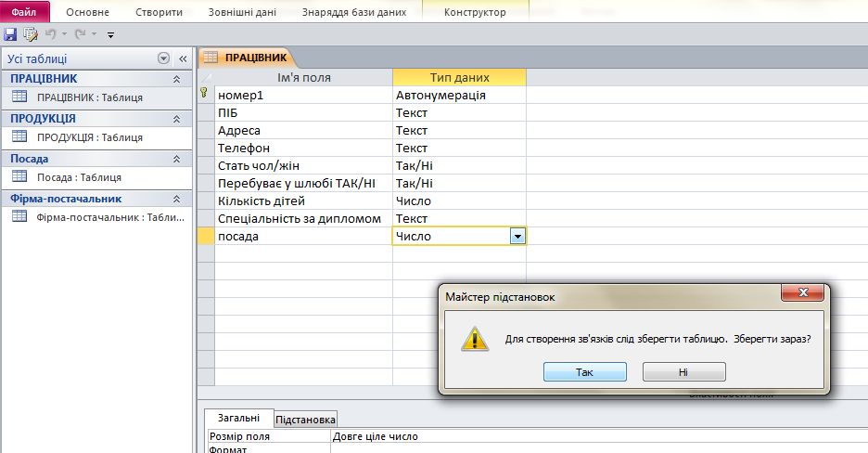
Task: Open the Знаряддя бази даних tab
Action: [x=354, y=12]
